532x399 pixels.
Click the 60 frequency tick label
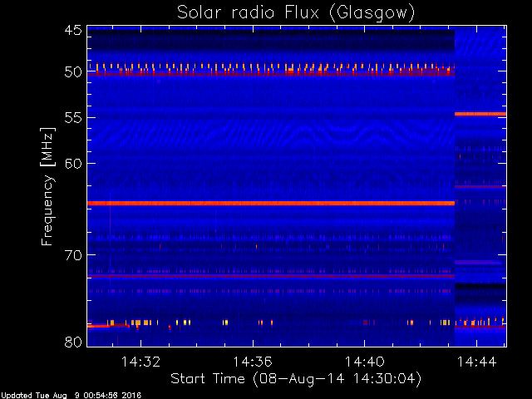[73, 164]
